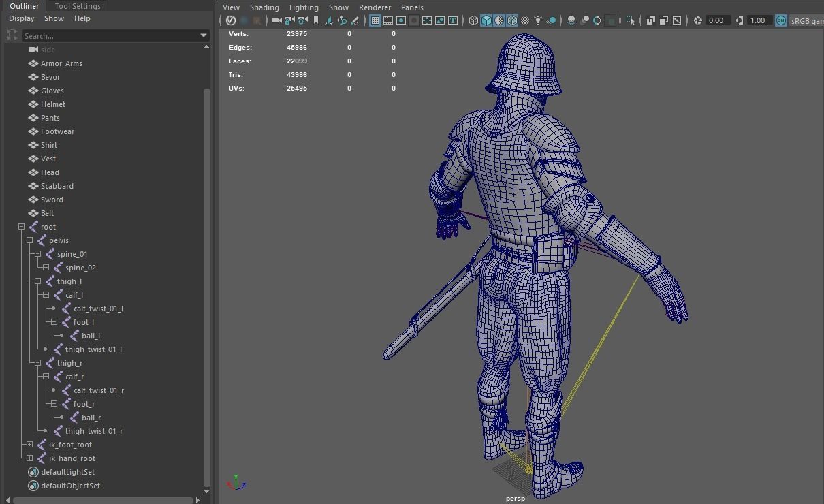Toggle the Resolution Gate display
This screenshot has width=824, height=504.
pos(401,20)
